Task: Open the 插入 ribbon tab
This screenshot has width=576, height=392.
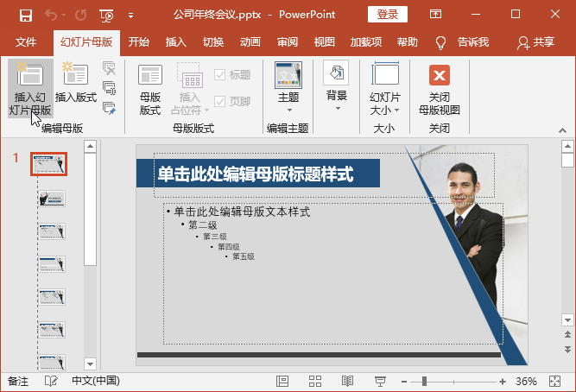Action: coord(176,42)
